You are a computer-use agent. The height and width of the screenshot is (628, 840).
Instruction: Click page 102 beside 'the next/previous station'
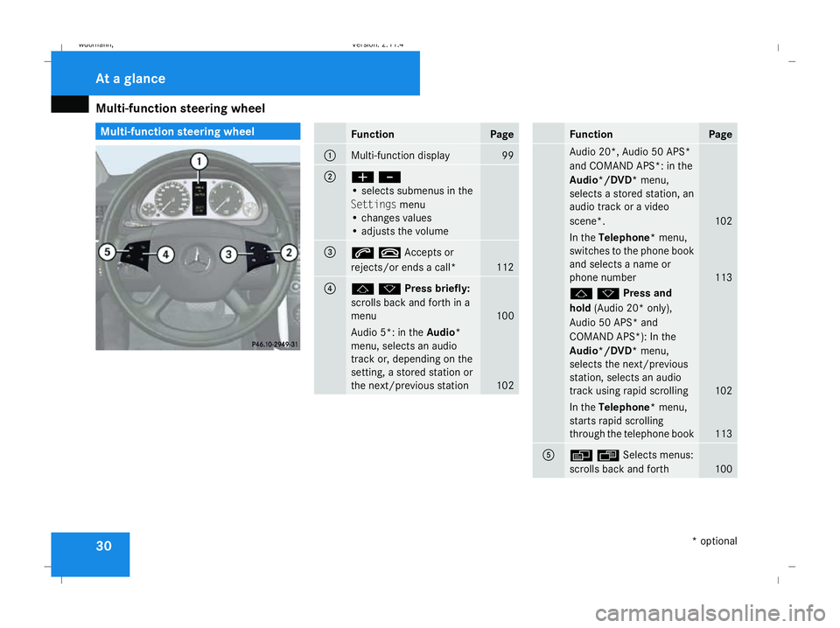(x=505, y=386)
